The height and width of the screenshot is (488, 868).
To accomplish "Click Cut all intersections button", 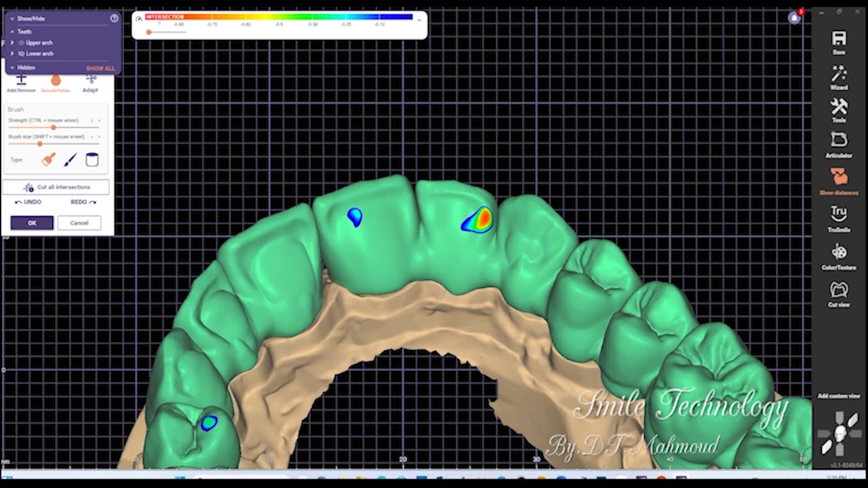I will click(x=56, y=187).
